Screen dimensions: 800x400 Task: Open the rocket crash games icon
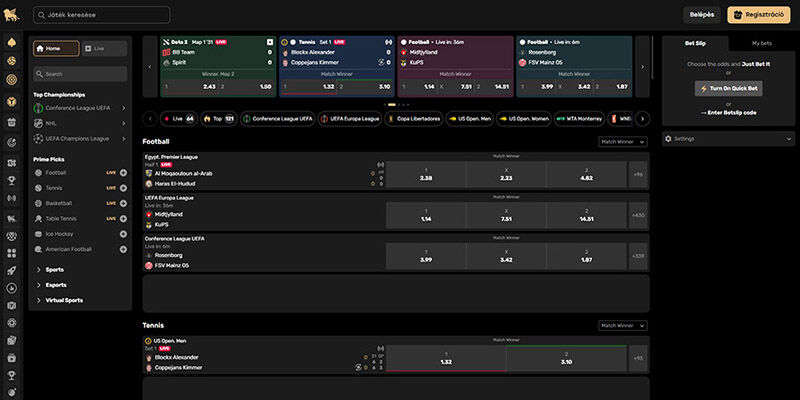(12, 271)
